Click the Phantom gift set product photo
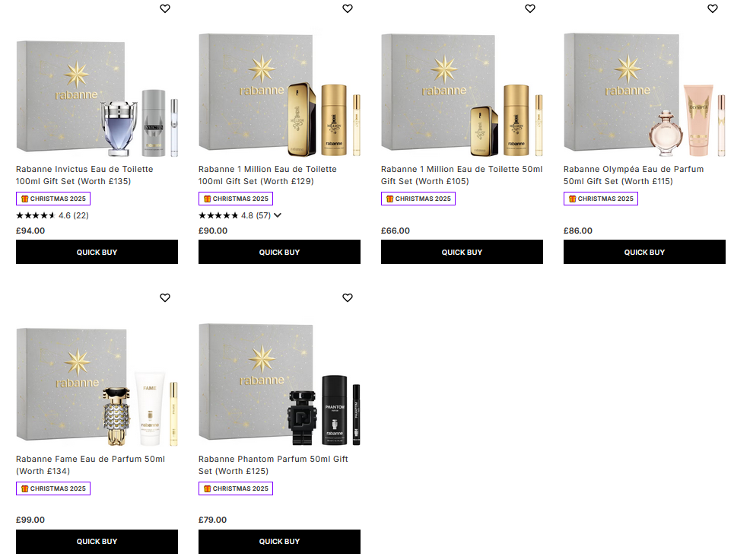 click(x=279, y=383)
